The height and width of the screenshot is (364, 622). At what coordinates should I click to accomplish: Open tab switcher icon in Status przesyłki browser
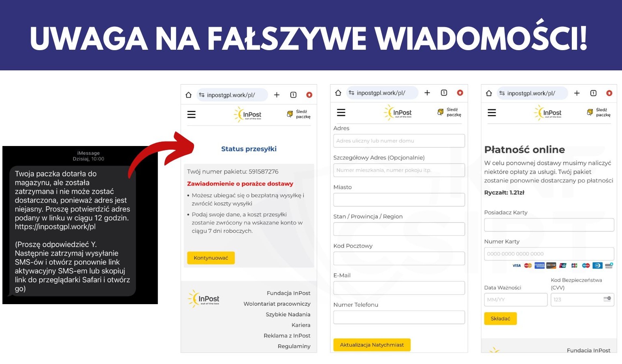(x=294, y=95)
